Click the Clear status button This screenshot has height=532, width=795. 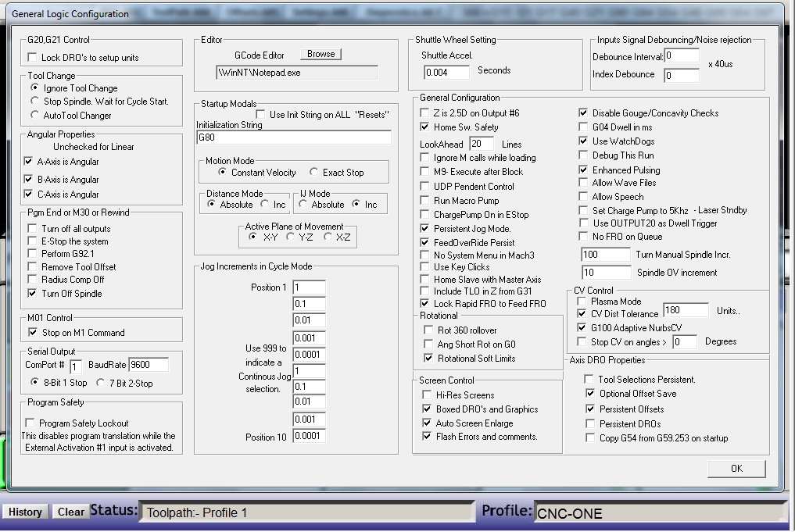pyautogui.click(x=70, y=512)
